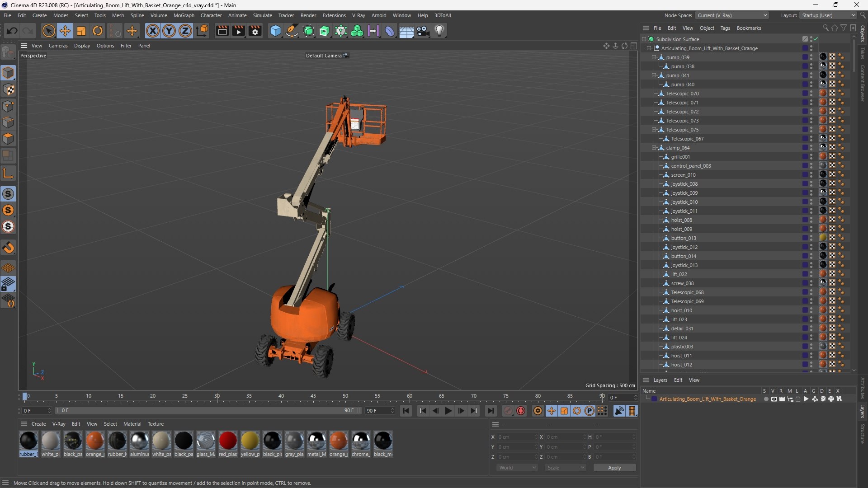The image size is (868, 488).
Task: Open the Spline Pen tool
Action: pyautogui.click(x=292, y=31)
